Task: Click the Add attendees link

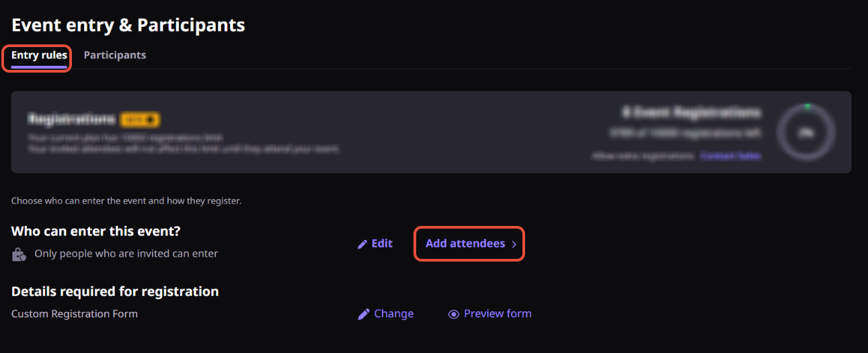Action: [x=465, y=243]
